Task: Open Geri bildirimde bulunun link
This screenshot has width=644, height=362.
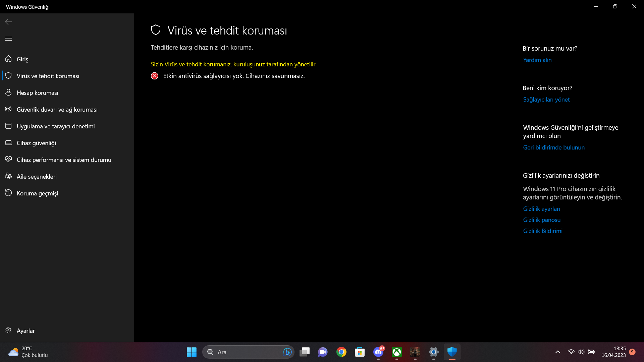Action: 553,147
